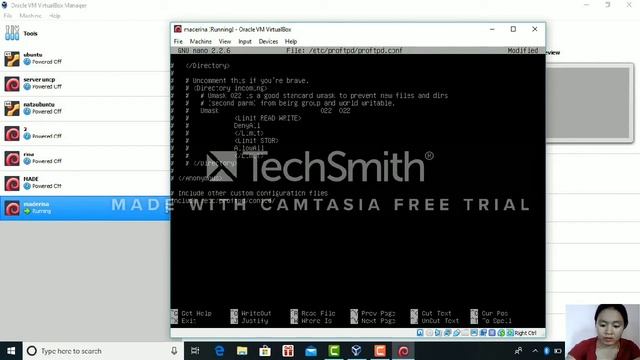Open File menu of maderina VM window
Screen dimensions: 640x360
[x=178, y=42]
